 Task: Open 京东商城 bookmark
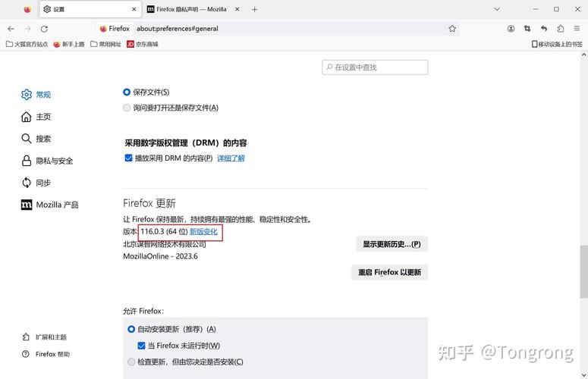[x=142, y=44]
